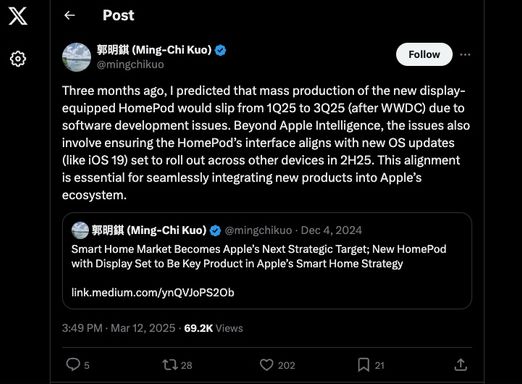The width and height of the screenshot is (522, 384).
Task: Like the post with heart icon
Action: click(x=266, y=365)
